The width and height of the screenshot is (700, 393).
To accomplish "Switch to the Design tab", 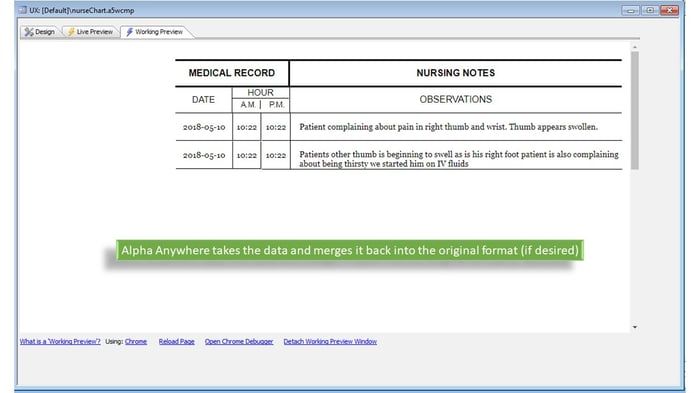I will click(x=40, y=32).
